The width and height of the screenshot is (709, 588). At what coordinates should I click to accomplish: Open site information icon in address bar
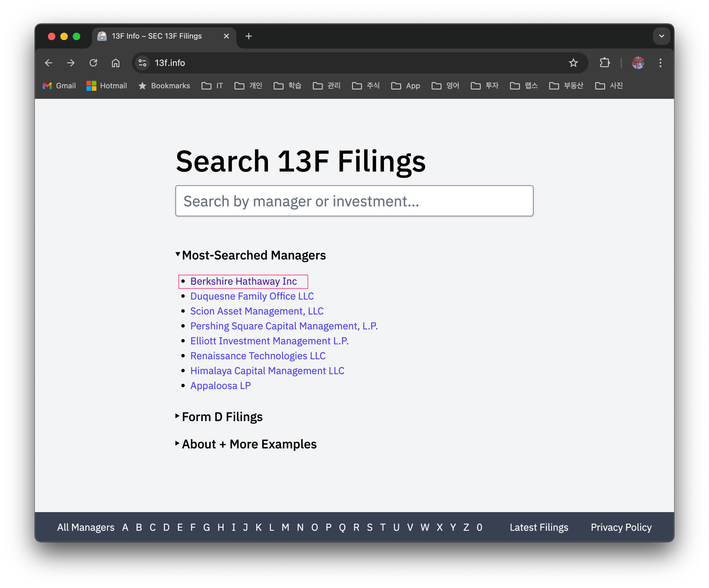pyautogui.click(x=143, y=63)
